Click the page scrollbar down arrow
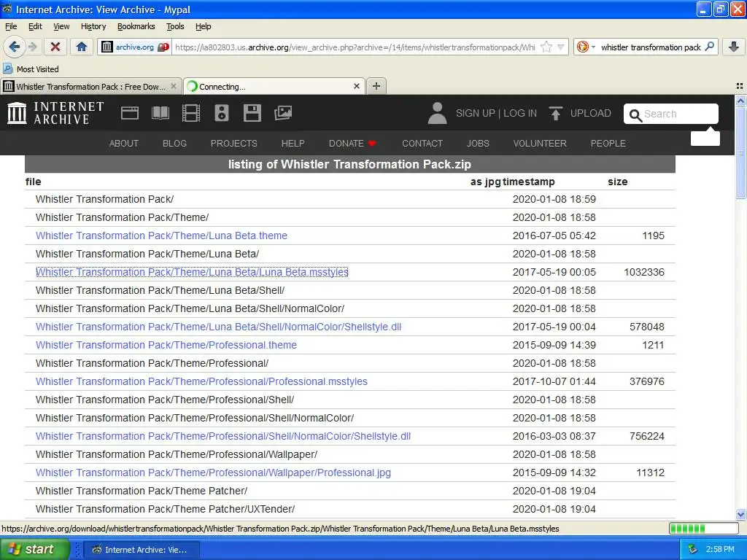The image size is (747, 560). click(740, 514)
